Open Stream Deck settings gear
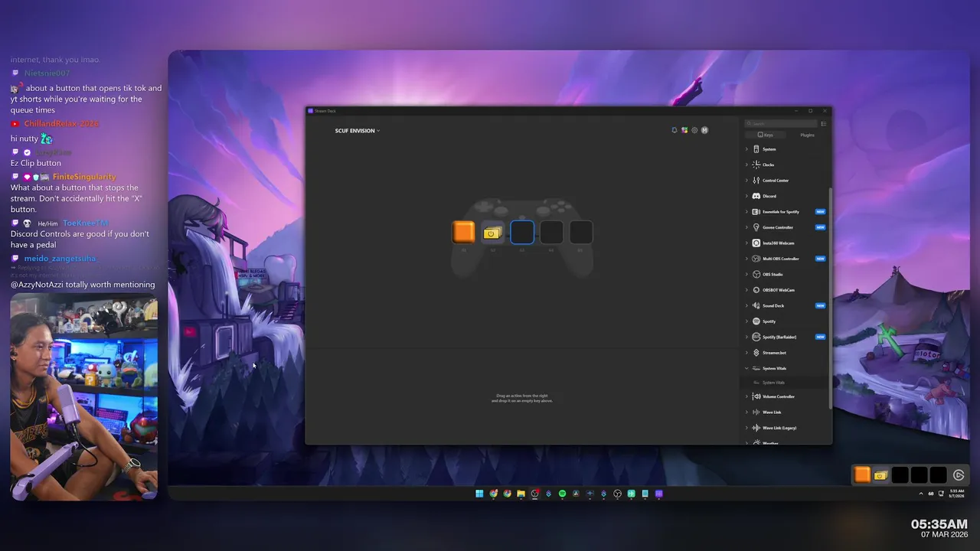Viewport: 980px width, 551px height. click(x=694, y=130)
